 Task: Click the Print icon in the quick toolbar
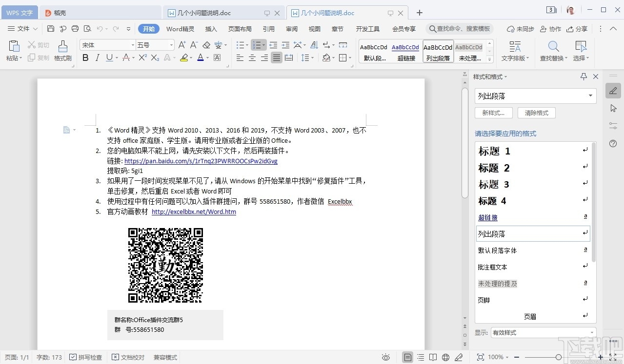click(x=75, y=29)
